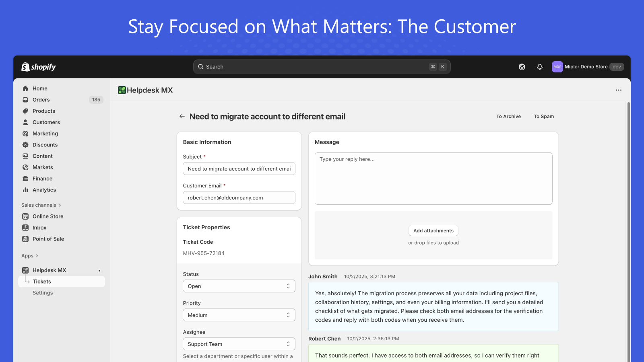Open the Assignee dropdown showing Support Team

(x=239, y=344)
